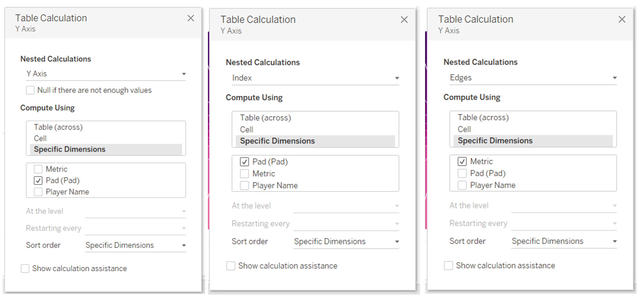Select Cell in the middle dialog
This screenshot has height=303, width=644.
(247, 130)
